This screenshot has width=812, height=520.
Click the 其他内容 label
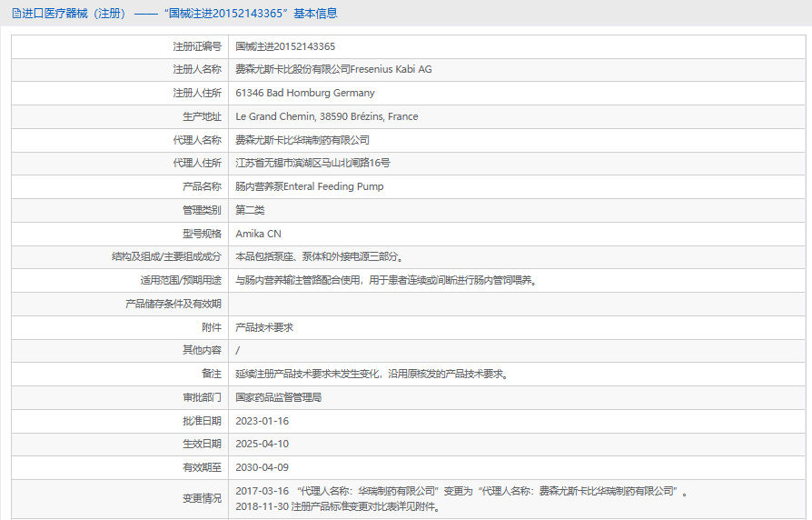pos(202,351)
